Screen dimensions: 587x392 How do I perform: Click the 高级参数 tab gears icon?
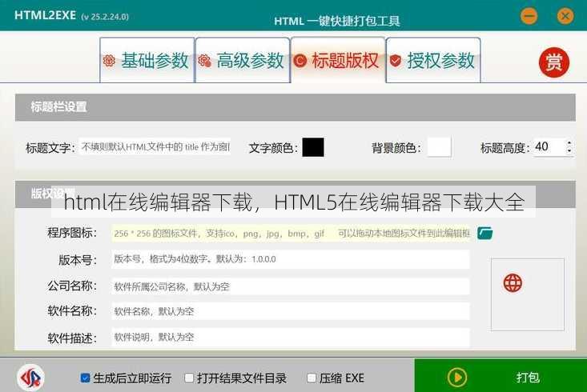(204, 61)
